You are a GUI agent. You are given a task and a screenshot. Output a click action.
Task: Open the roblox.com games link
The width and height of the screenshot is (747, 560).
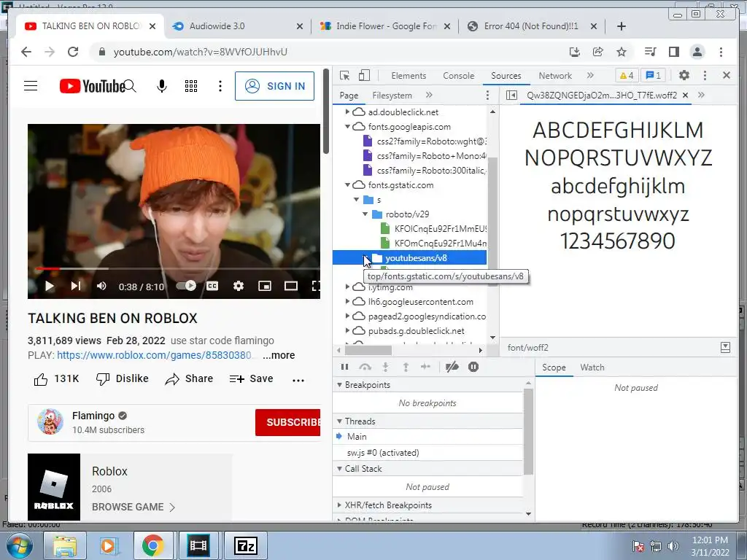coord(154,355)
